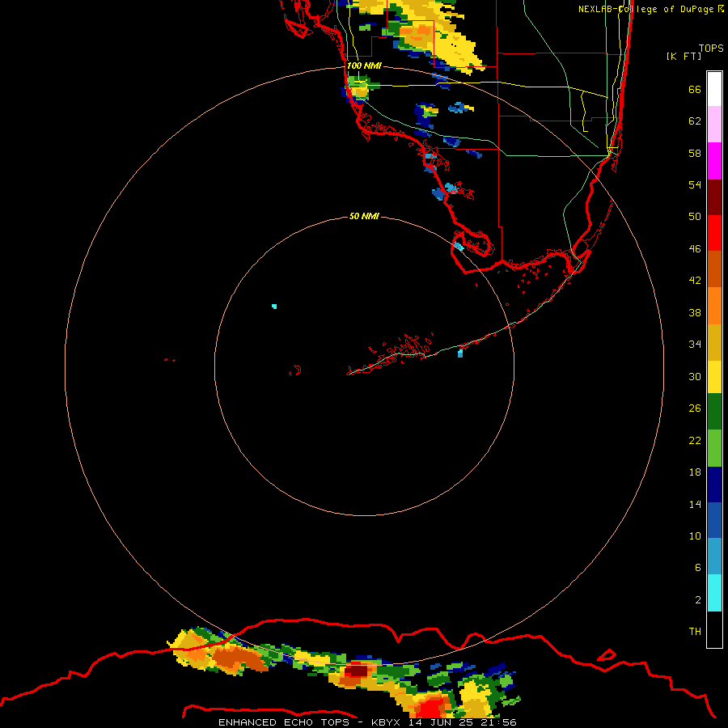Click the black TH swatch in legend
728x728 pixels.
click(x=714, y=629)
